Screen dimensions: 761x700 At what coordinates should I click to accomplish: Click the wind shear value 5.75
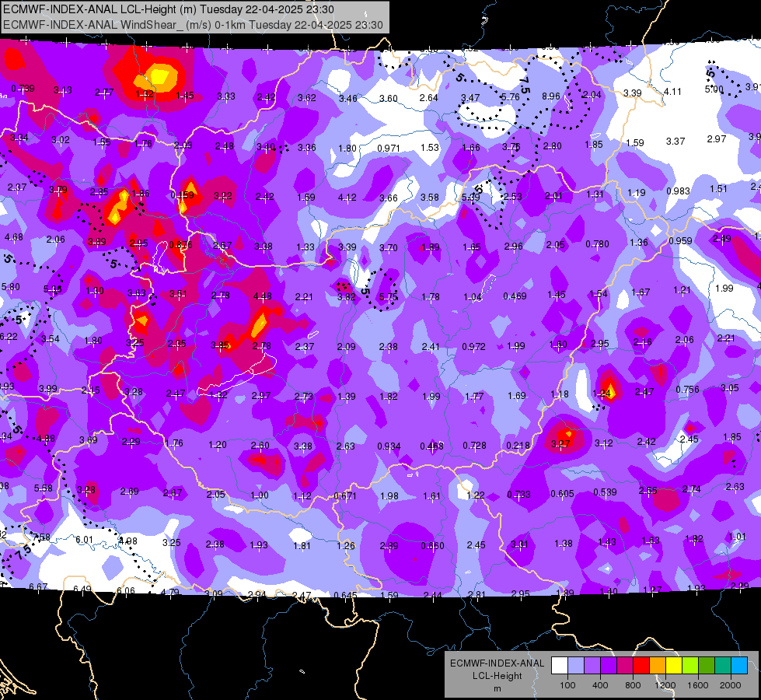389,296
